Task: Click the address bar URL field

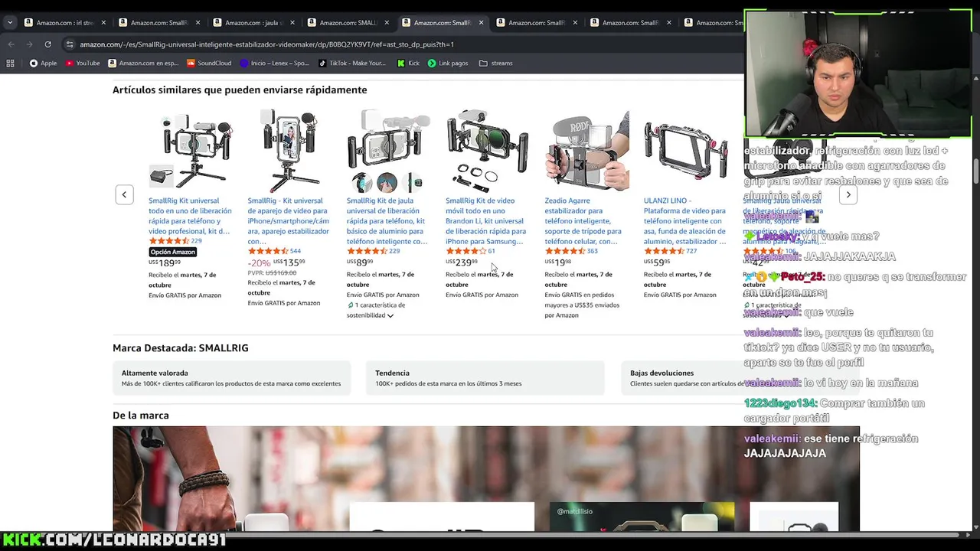Action: (x=398, y=44)
